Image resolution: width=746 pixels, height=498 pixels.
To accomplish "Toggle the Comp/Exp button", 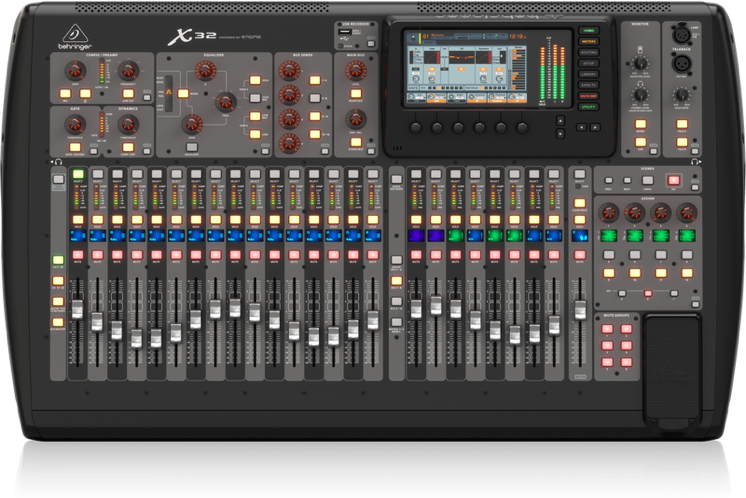I will [128, 147].
